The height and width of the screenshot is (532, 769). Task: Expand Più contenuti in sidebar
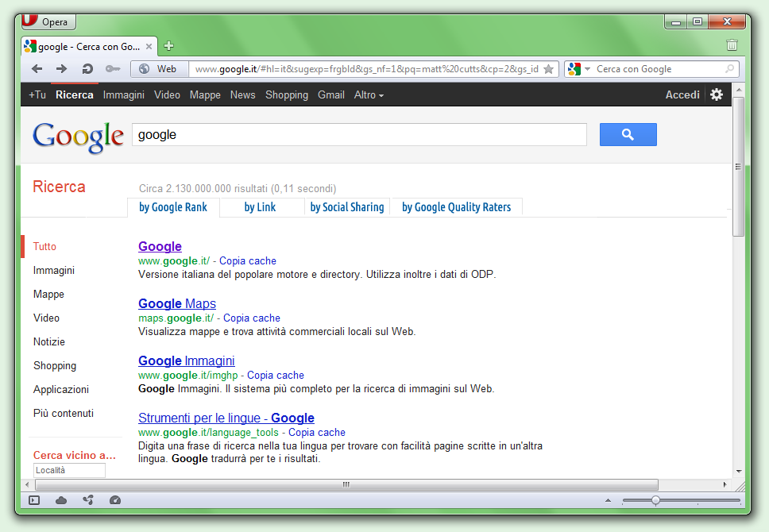pos(64,414)
